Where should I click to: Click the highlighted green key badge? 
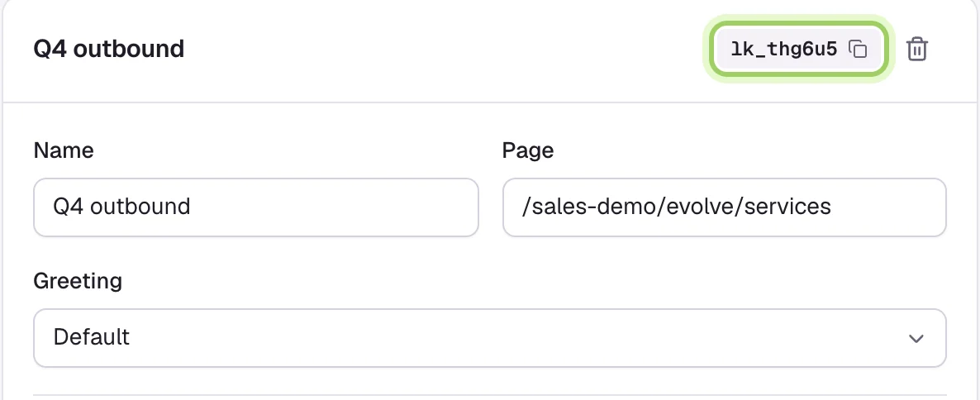point(799,49)
